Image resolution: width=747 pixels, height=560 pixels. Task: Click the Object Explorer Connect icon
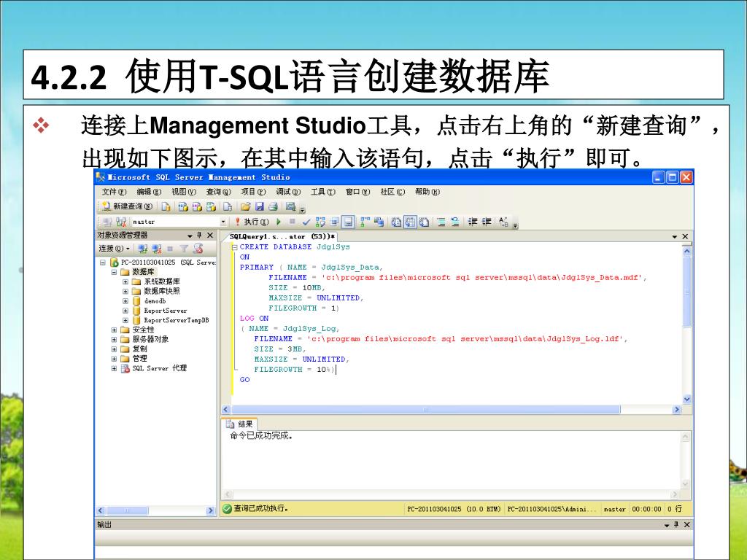[x=142, y=249]
